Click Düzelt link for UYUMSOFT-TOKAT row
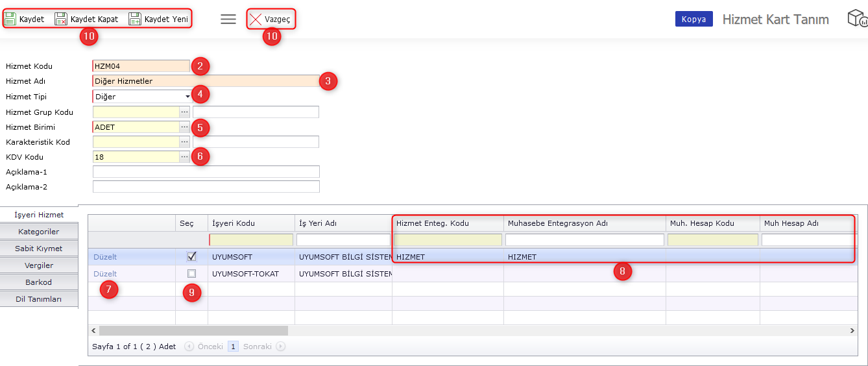The width and height of the screenshot is (868, 366). [105, 274]
